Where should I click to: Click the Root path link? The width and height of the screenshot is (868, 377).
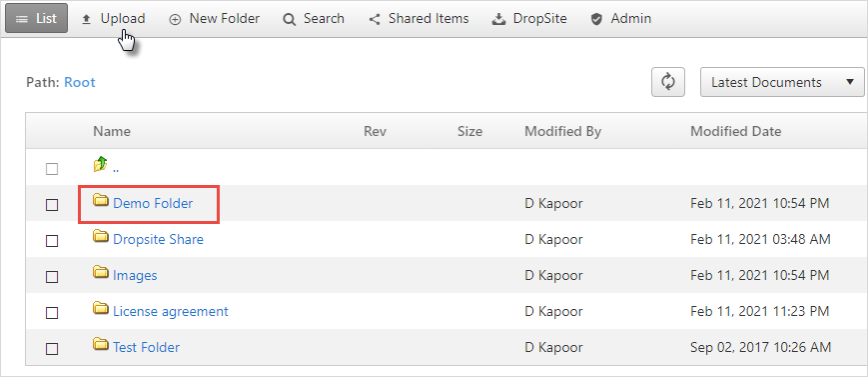pos(80,83)
